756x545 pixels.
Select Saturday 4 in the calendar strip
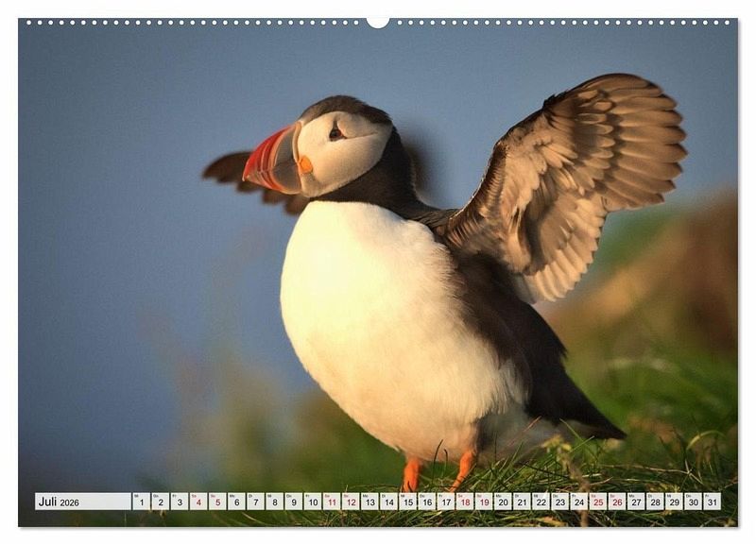pyautogui.click(x=198, y=502)
